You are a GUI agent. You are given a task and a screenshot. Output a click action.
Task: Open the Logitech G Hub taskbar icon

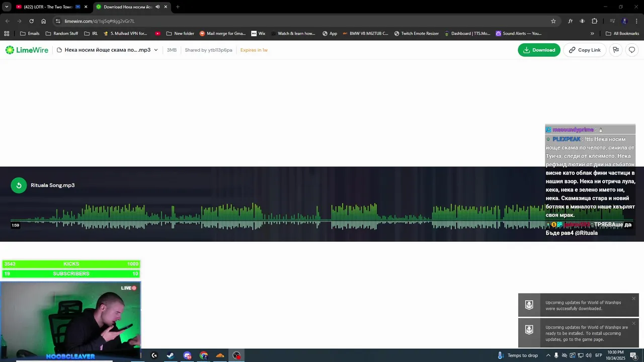[x=154, y=355]
